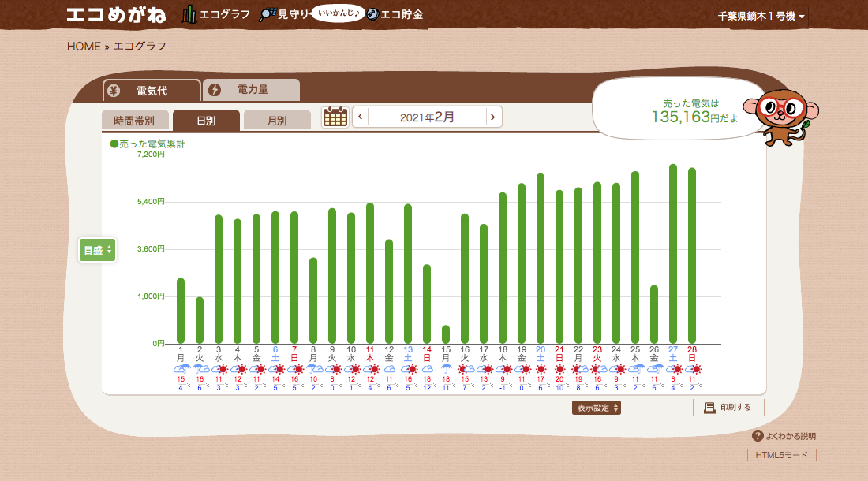Open the 目盛 scale dropdown

(x=97, y=251)
